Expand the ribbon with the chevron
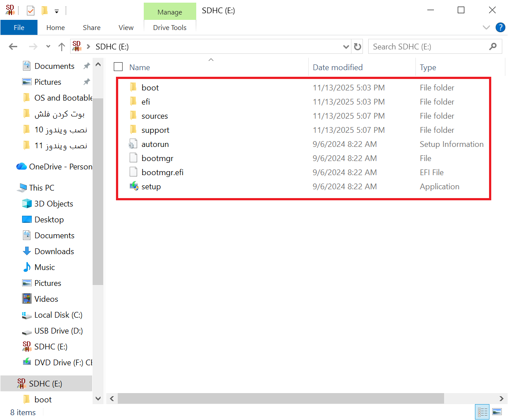Viewport: 508px width, 420px height. 486,27
